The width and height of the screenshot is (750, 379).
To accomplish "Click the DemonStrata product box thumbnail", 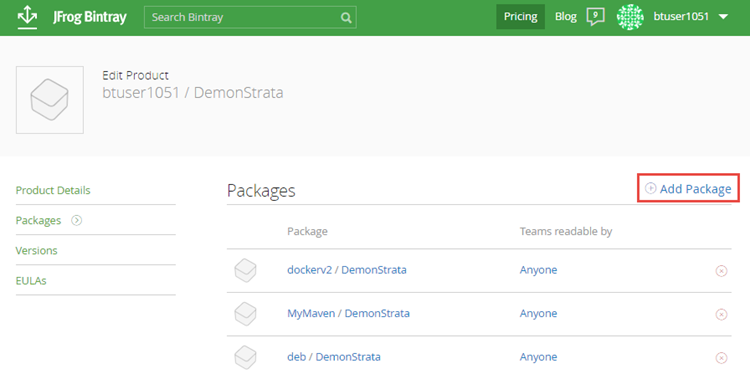I will point(50,100).
